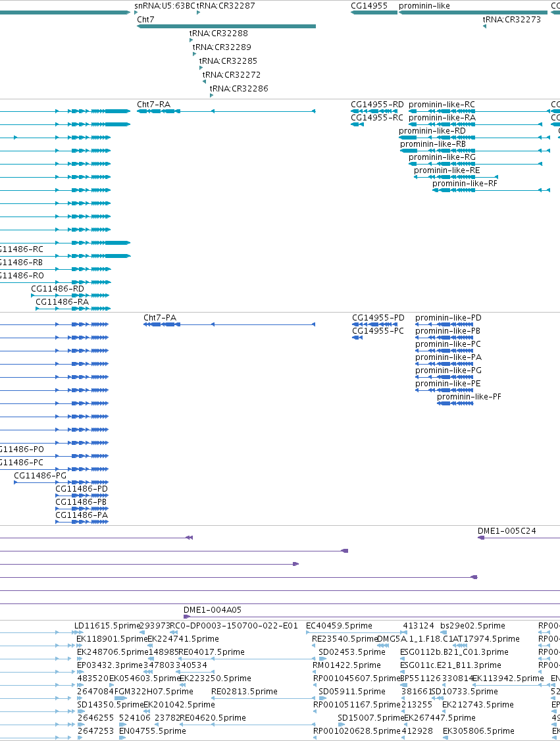Screen dimensions: 560x741
Task: Click the prominin-like-RC transcript
Action: 479,111
